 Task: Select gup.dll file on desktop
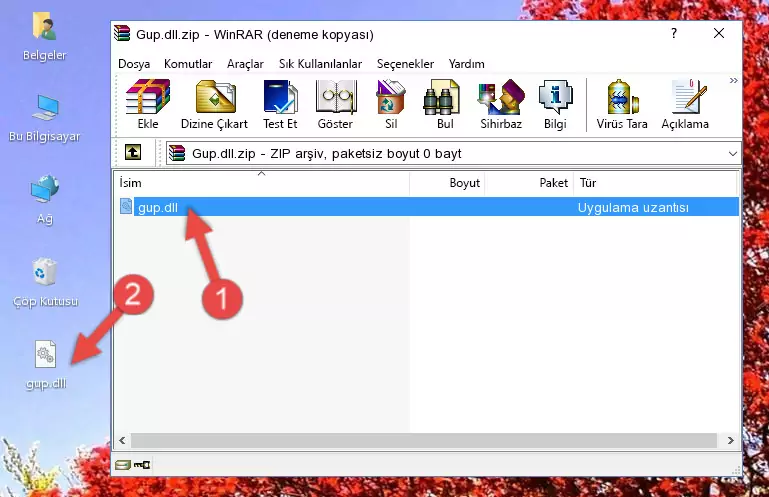coord(46,365)
